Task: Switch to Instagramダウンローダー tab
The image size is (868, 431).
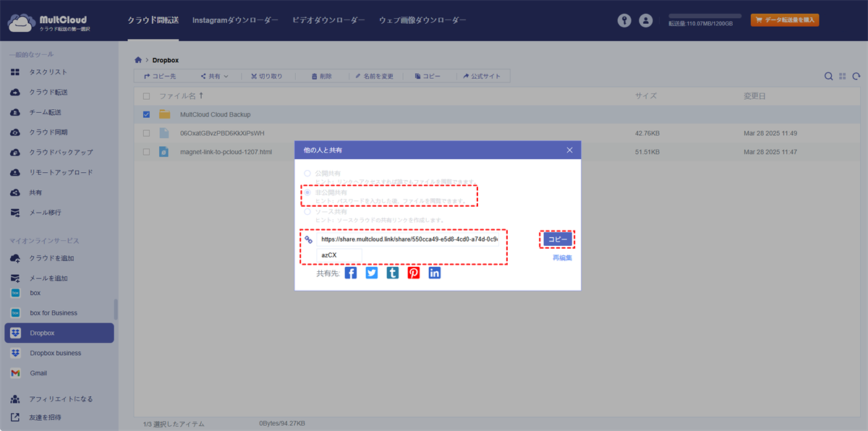Action: (x=235, y=21)
